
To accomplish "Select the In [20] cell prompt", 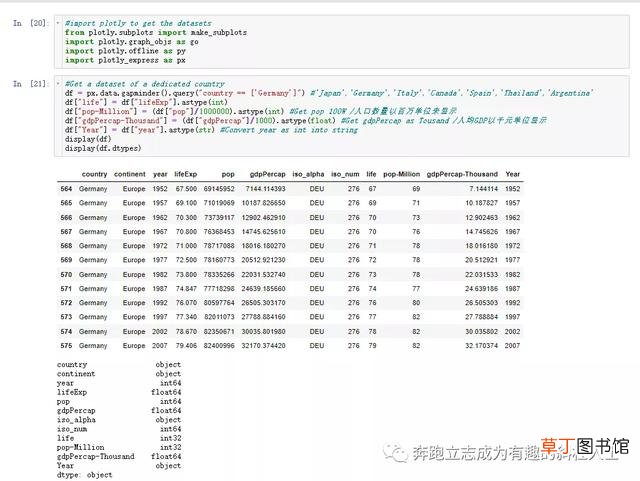I will 30,23.
